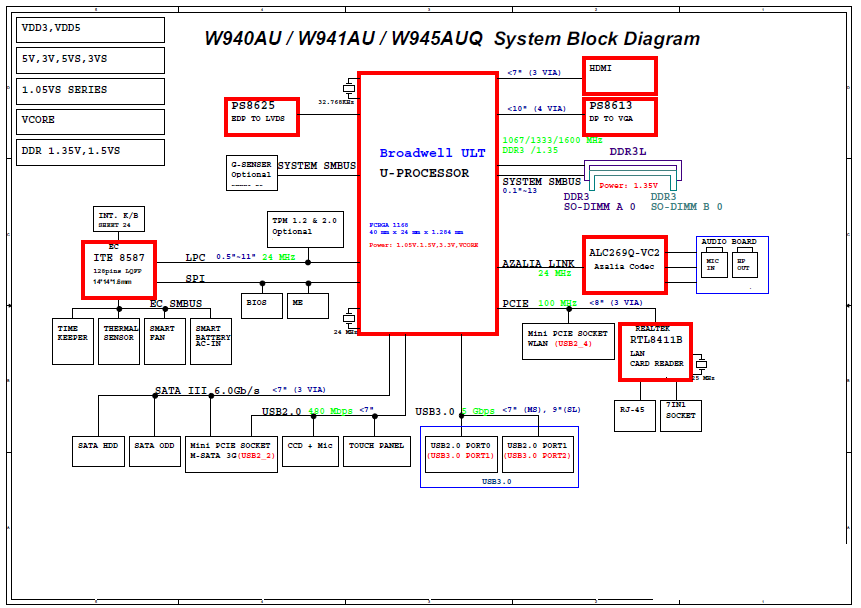Click the SATA III 6.0Gb/s label
Screen dimensions: 861x608
(207, 391)
